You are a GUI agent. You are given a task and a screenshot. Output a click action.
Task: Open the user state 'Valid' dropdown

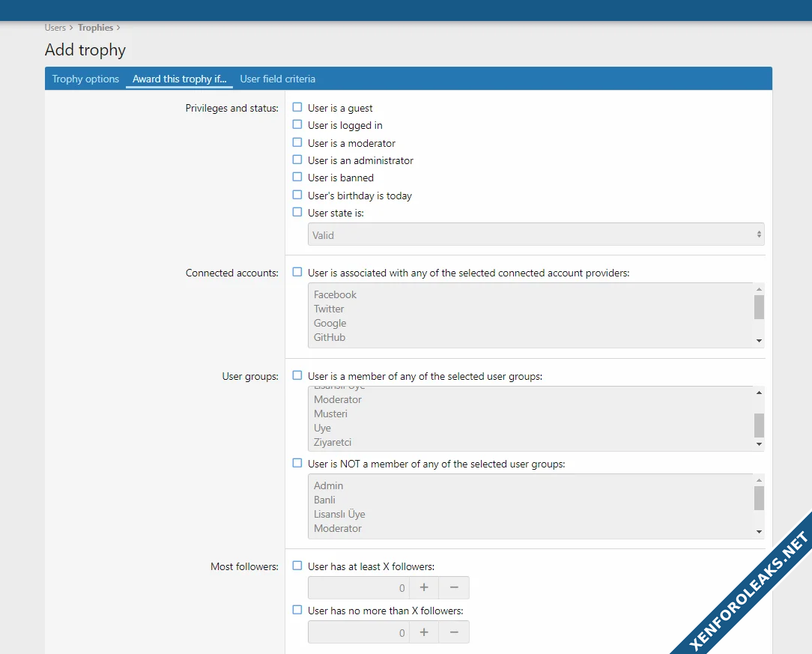tap(536, 234)
